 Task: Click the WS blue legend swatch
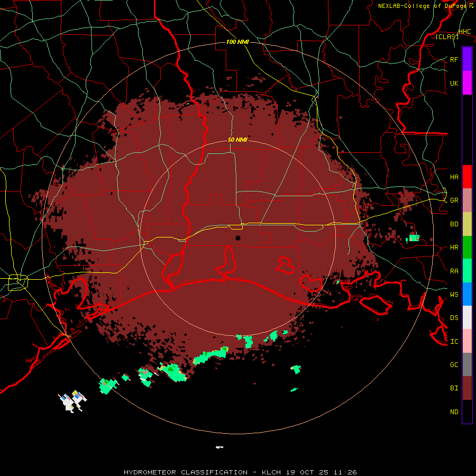(467, 294)
